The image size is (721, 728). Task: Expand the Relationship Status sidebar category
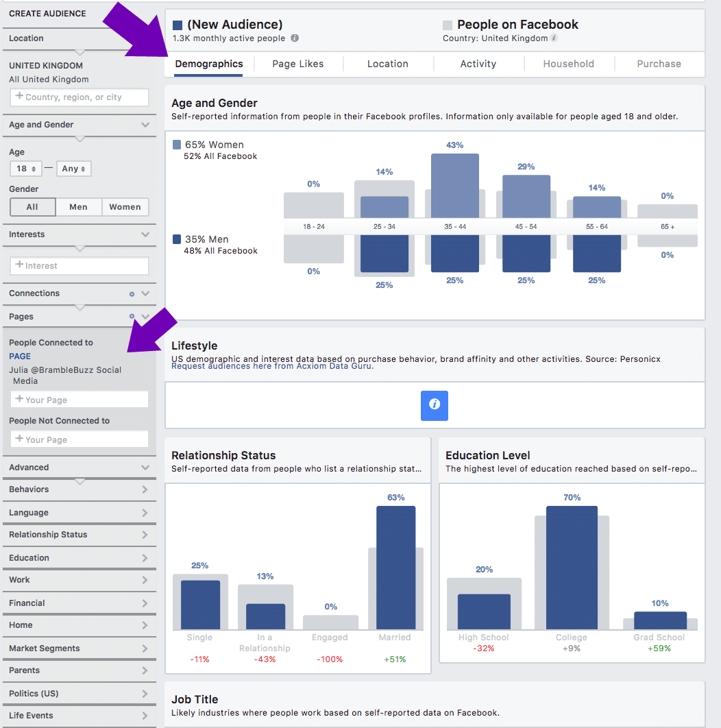pyautogui.click(x=80, y=535)
